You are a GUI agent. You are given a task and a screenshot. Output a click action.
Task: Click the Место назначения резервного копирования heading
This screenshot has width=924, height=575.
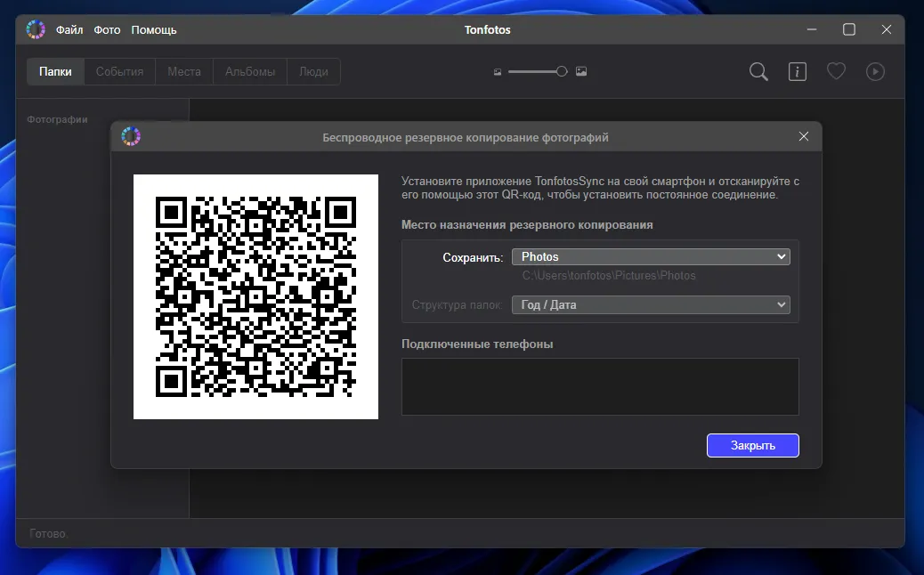click(x=527, y=225)
